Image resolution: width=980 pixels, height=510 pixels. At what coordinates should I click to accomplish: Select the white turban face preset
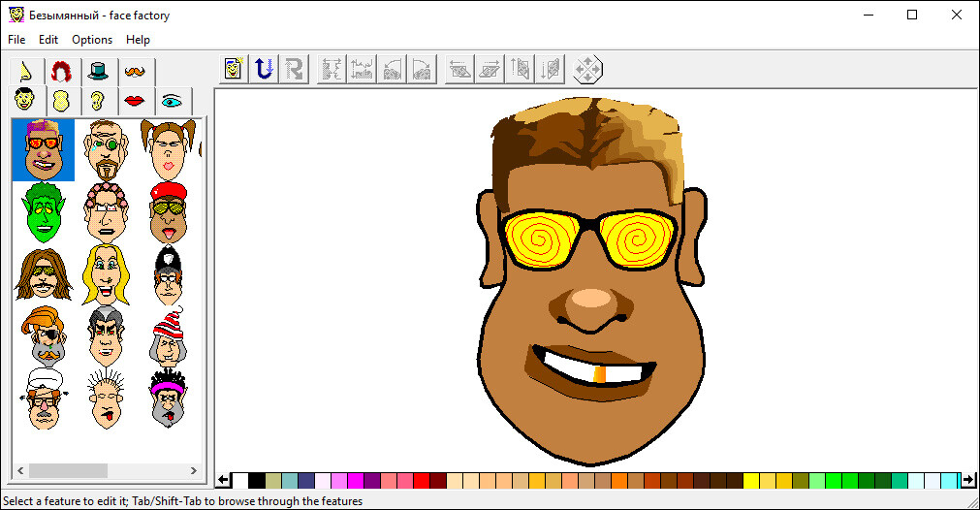43,398
